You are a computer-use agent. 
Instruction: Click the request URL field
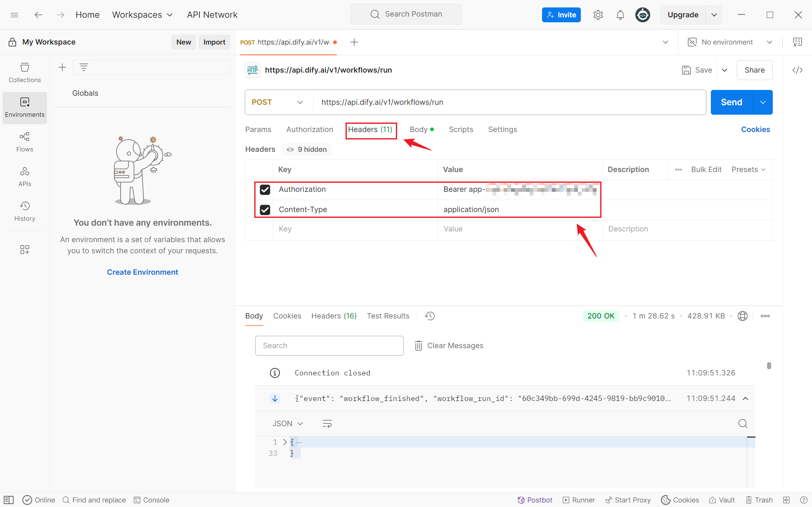[x=510, y=102]
